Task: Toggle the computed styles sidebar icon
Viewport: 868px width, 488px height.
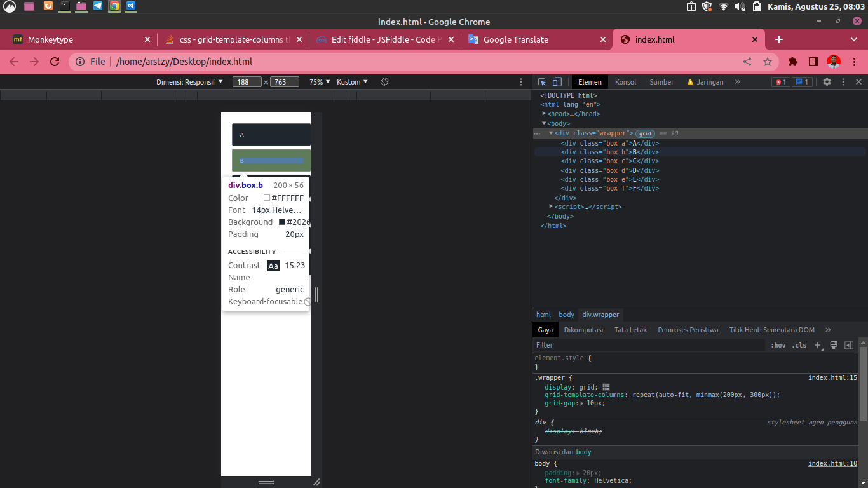Action: coord(848,345)
